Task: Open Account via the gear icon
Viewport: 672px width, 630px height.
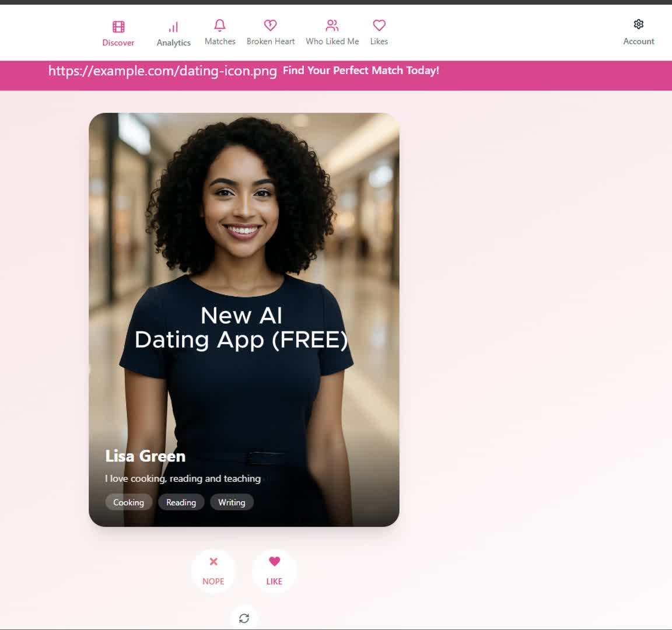Action: (638, 24)
